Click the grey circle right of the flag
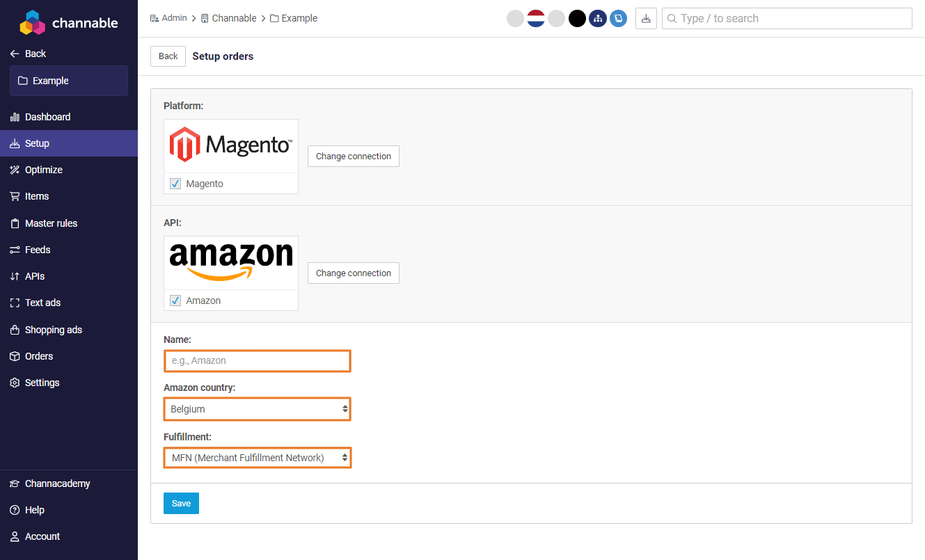Viewport: 925px width, 560px height. point(556,18)
